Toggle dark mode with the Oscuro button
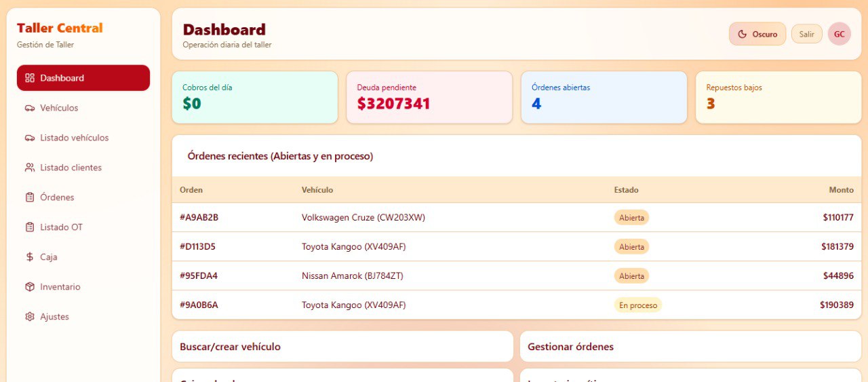The image size is (868, 382). coord(757,34)
